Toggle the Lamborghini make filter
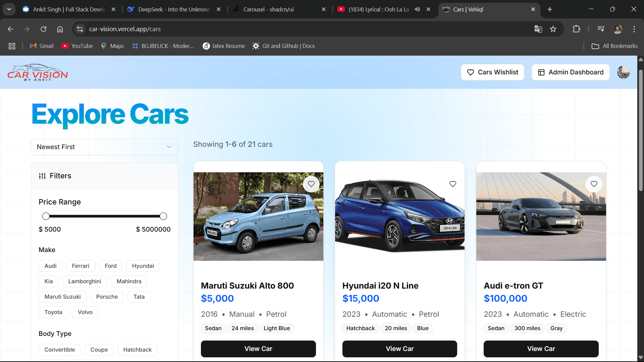Image resolution: width=644 pixels, height=362 pixels. (85, 282)
